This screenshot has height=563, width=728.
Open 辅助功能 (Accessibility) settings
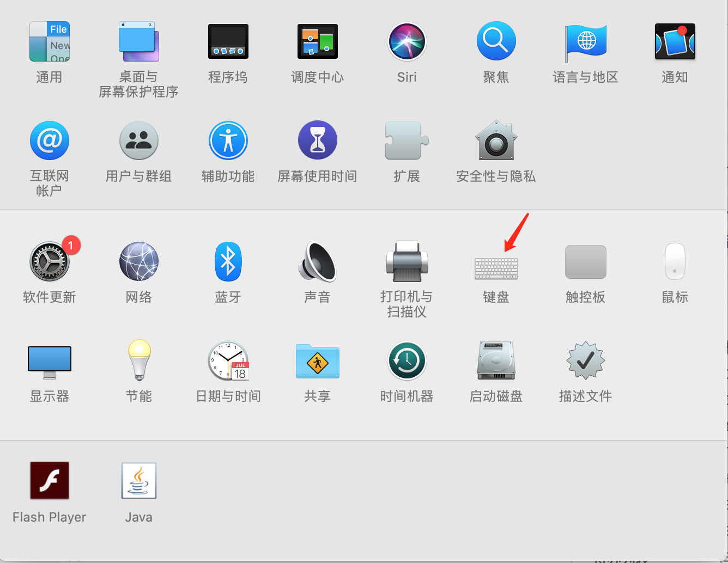[x=228, y=140]
